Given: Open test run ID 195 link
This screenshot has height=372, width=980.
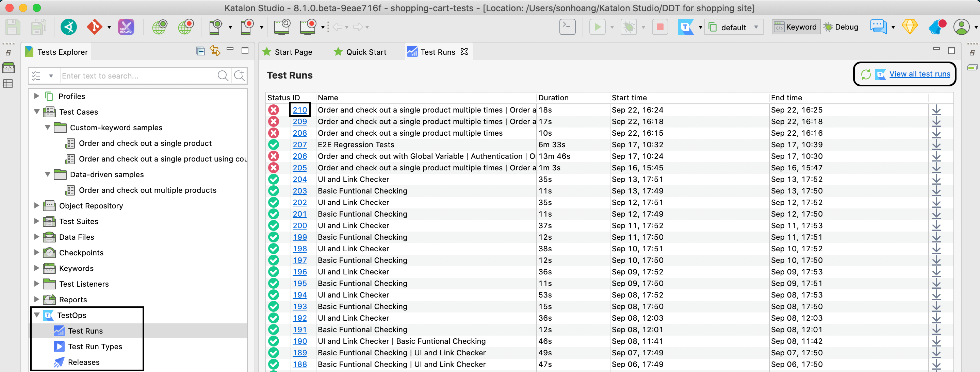Looking at the screenshot, I should click(x=300, y=284).
